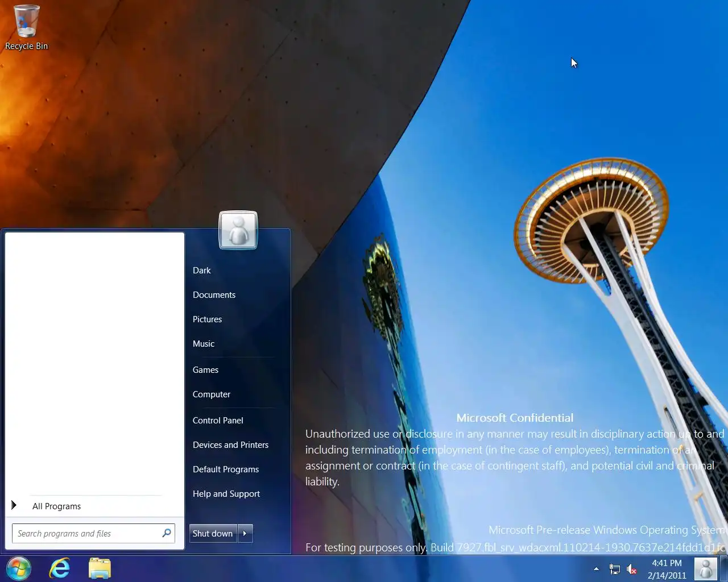Open Default Programs entry
This screenshot has width=728, height=582.
coord(226,469)
